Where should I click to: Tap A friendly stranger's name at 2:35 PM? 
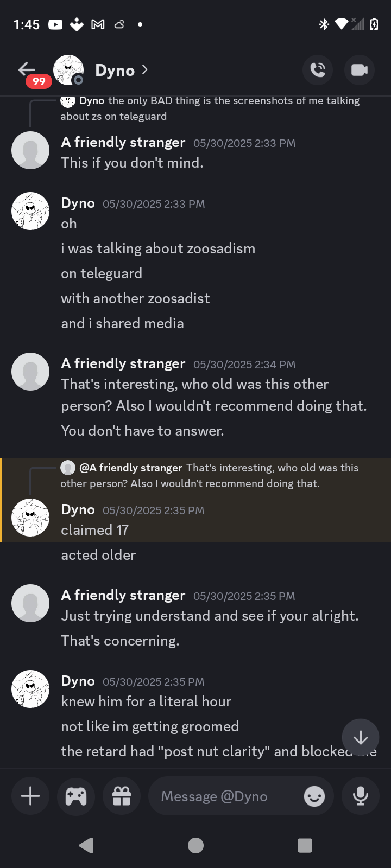(123, 596)
